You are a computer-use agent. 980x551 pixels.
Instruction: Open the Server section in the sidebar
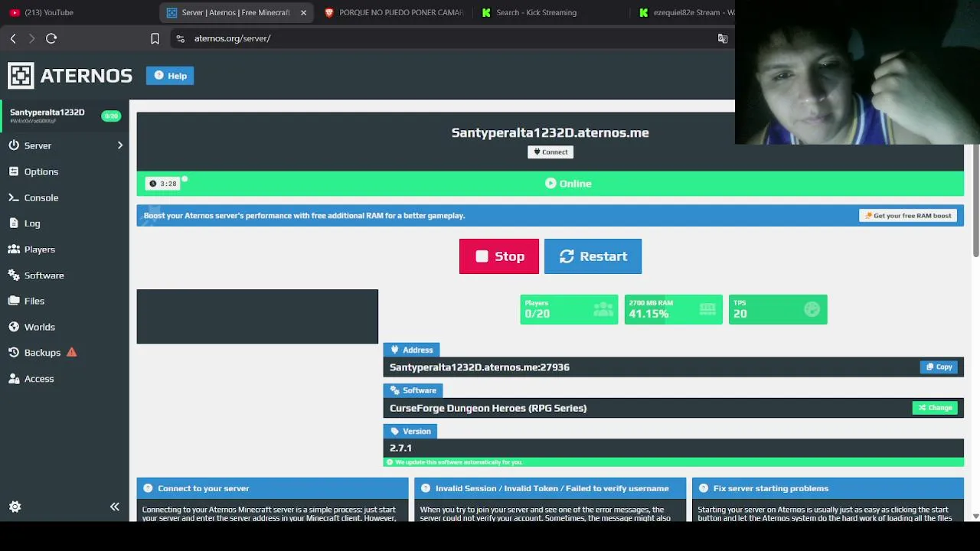tap(38, 145)
